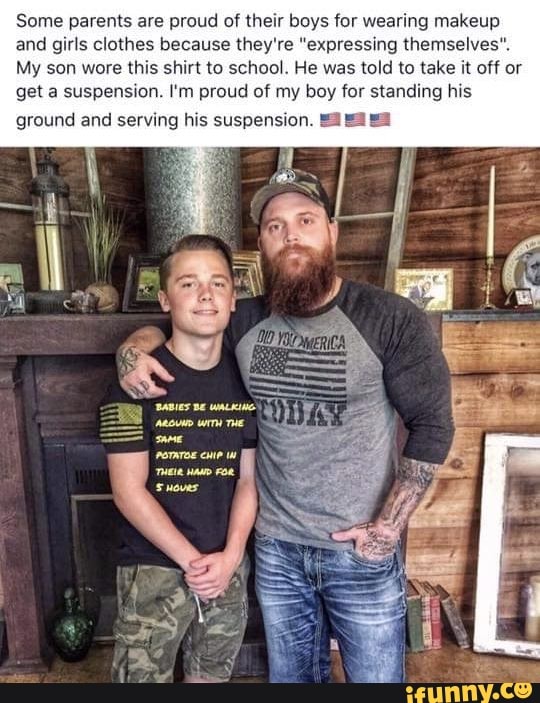Click the white window frame leaning on wall
The height and width of the screenshot is (703, 540).
pyautogui.click(x=507, y=545)
